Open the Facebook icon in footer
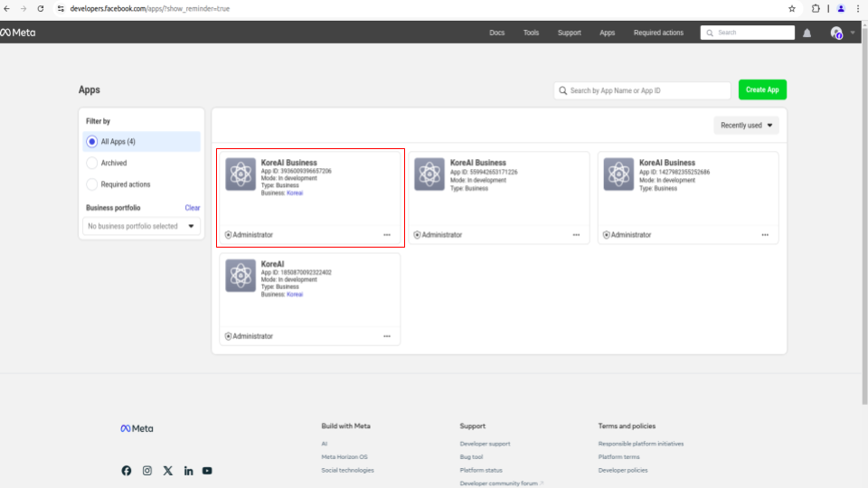The image size is (868, 488). 127,470
